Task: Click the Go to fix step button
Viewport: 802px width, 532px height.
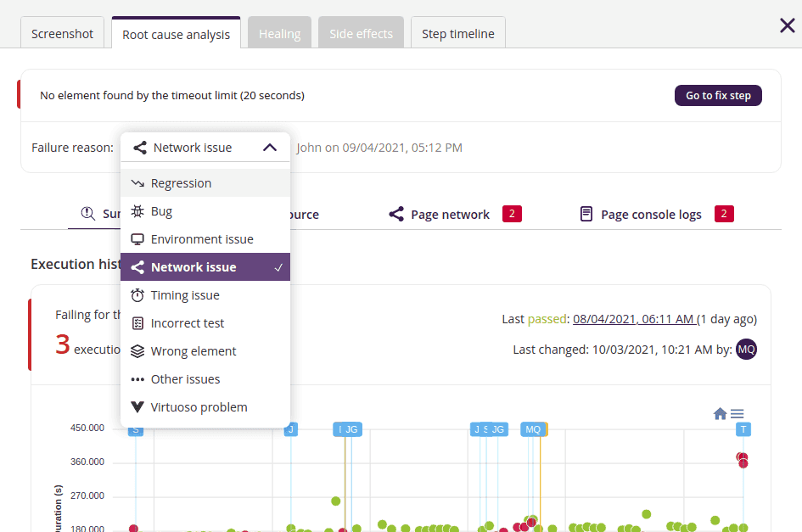Action: click(x=718, y=96)
